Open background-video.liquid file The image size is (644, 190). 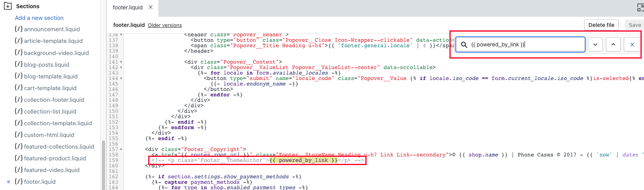click(56, 53)
